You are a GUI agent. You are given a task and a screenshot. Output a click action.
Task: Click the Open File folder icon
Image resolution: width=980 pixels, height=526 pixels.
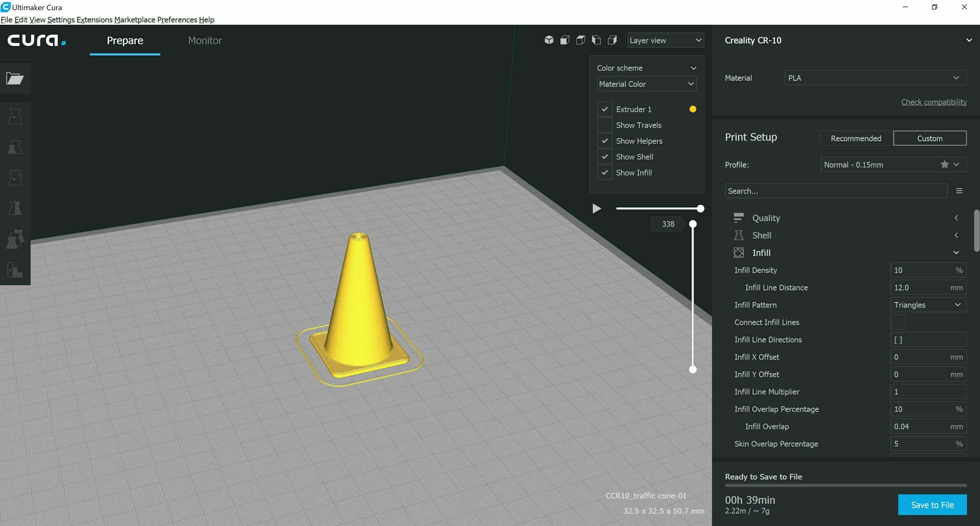click(x=15, y=78)
